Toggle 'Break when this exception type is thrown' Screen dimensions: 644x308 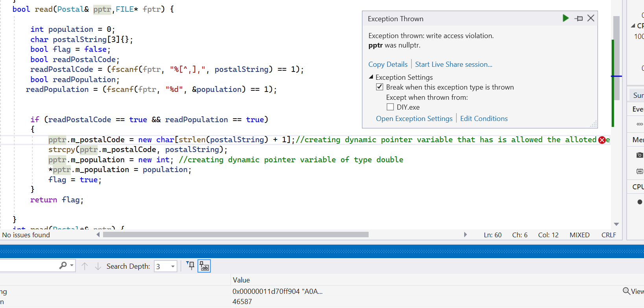(x=380, y=87)
